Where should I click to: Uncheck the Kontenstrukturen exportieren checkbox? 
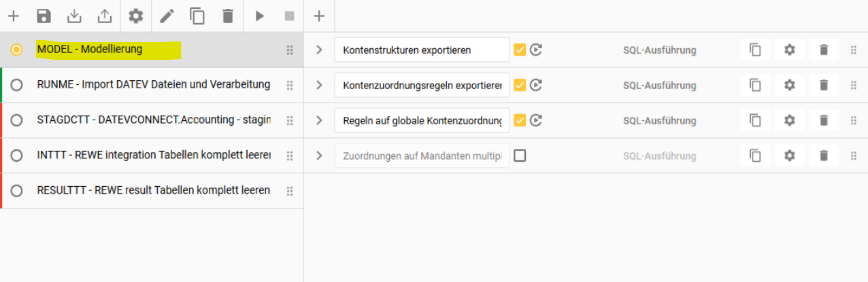click(520, 50)
